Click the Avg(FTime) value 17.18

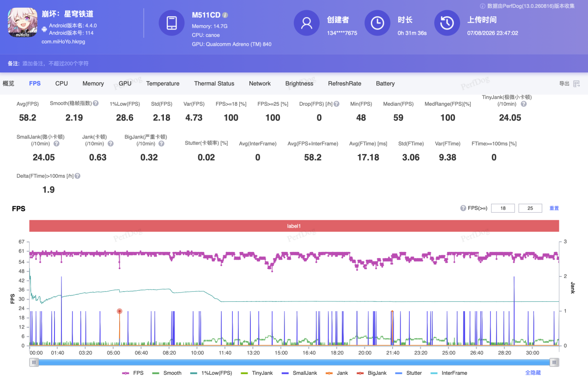pyautogui.click(x=368, y=157)
